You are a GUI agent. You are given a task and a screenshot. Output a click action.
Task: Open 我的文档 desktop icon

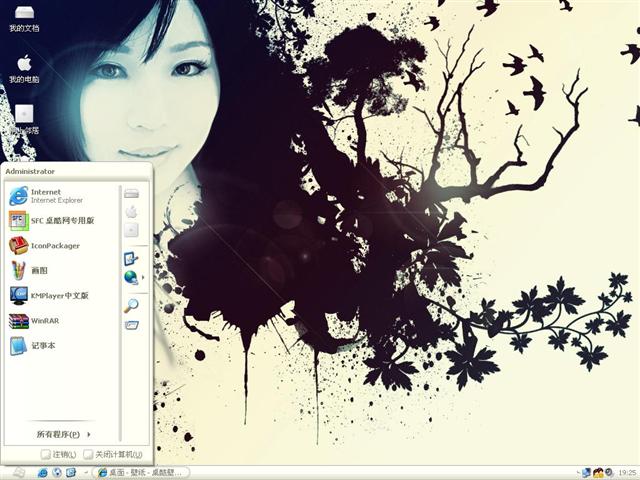pyautogui.click(x=24, y=17)
